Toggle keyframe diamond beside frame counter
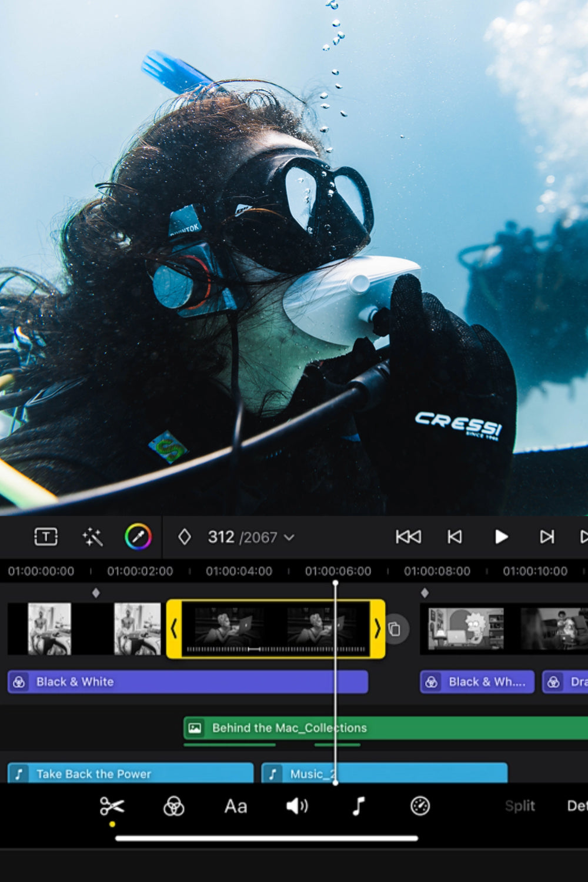This screenshot has height=882, width=588. (x=185, y=537)
